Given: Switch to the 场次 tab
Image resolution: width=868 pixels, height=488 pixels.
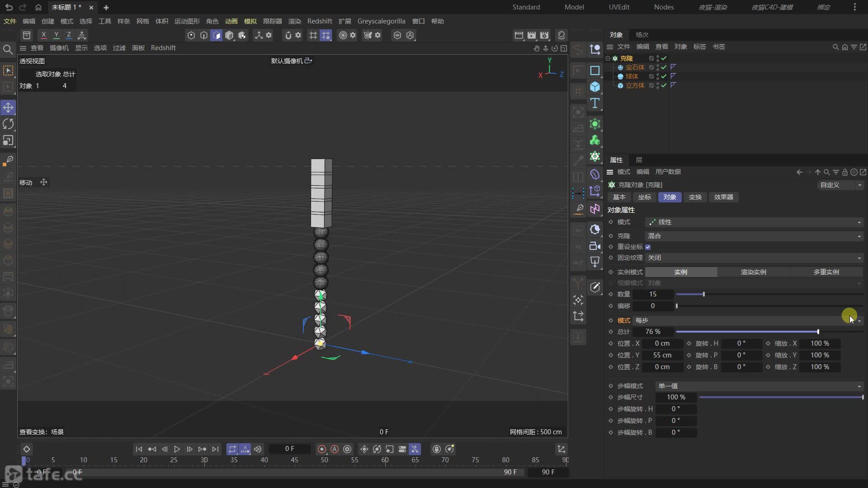Looking at the screenshot, I should pyautogui.click(x=642, y=35).
